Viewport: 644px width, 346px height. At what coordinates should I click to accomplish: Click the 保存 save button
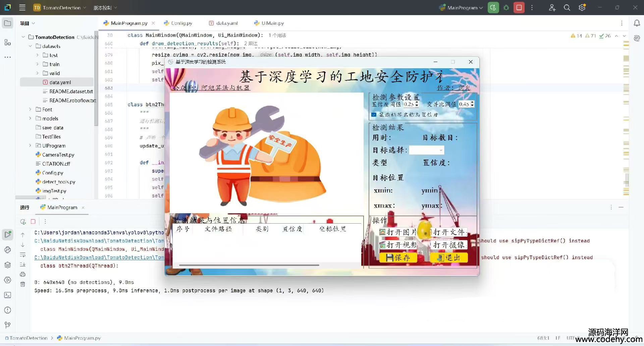[398, 257]
